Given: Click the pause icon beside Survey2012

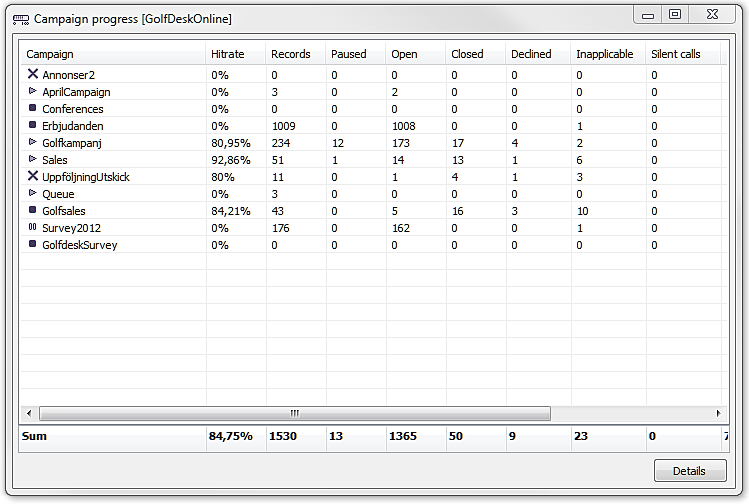Looking at the screenshot, I should click(32, 227).
